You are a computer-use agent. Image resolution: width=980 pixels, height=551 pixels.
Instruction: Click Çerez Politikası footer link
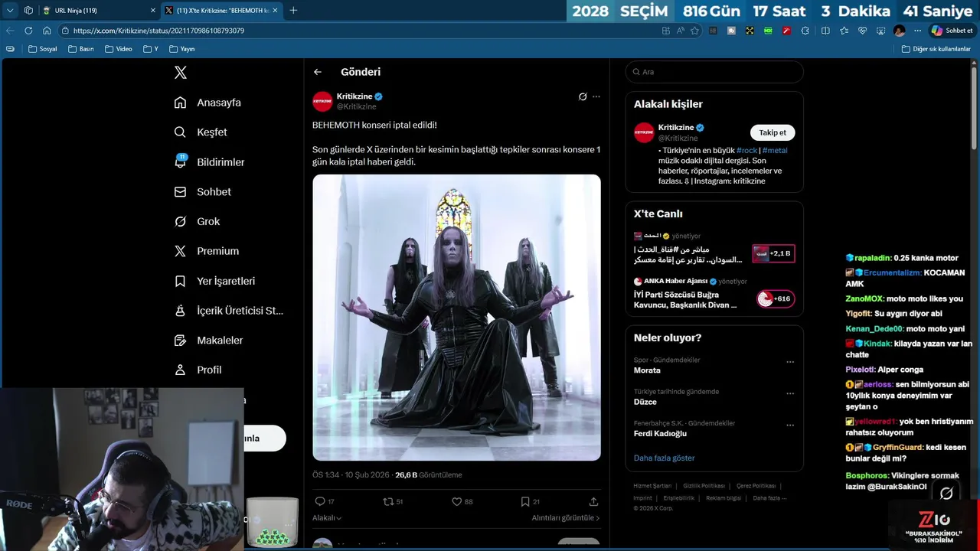point(756,486)
